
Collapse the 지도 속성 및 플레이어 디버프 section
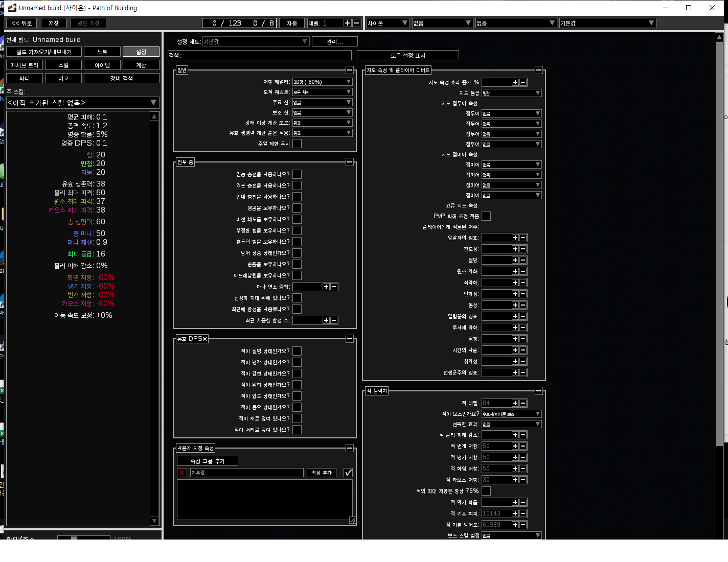pos(539,70)
